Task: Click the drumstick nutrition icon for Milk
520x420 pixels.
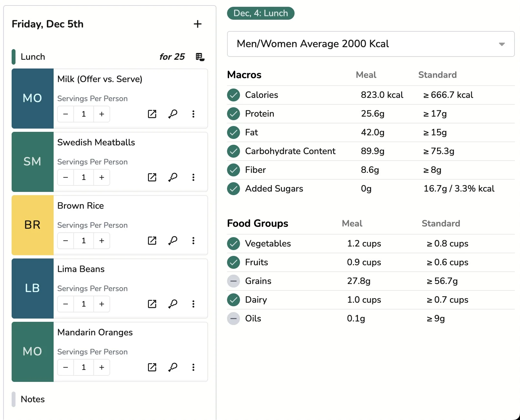Action: [x=173, y=114]
